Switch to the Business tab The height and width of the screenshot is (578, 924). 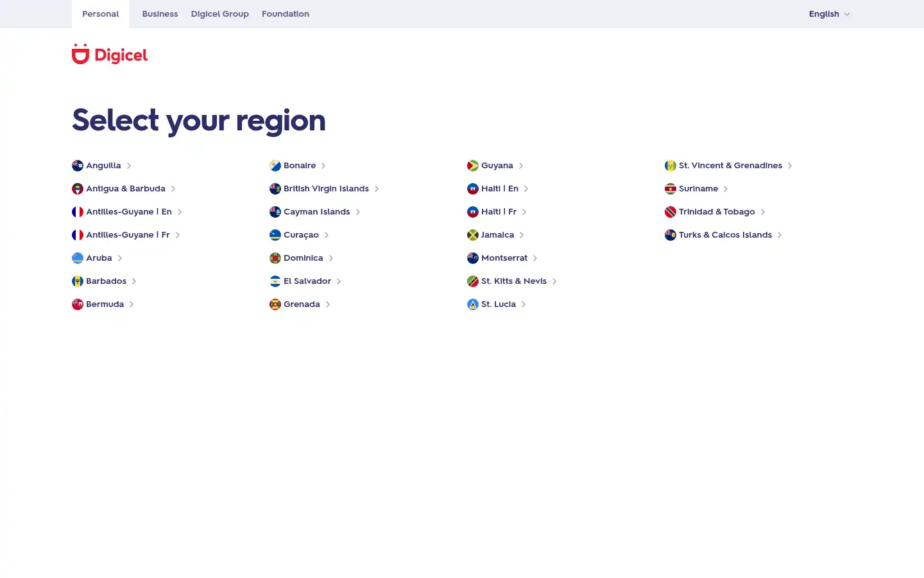point(160,14)
